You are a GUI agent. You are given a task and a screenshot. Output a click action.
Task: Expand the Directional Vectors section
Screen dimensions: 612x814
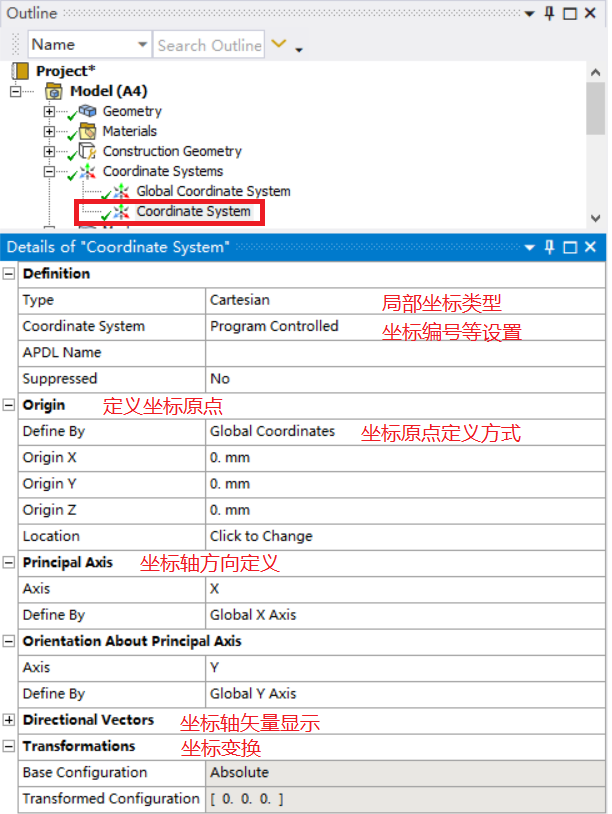coord(10,720)
